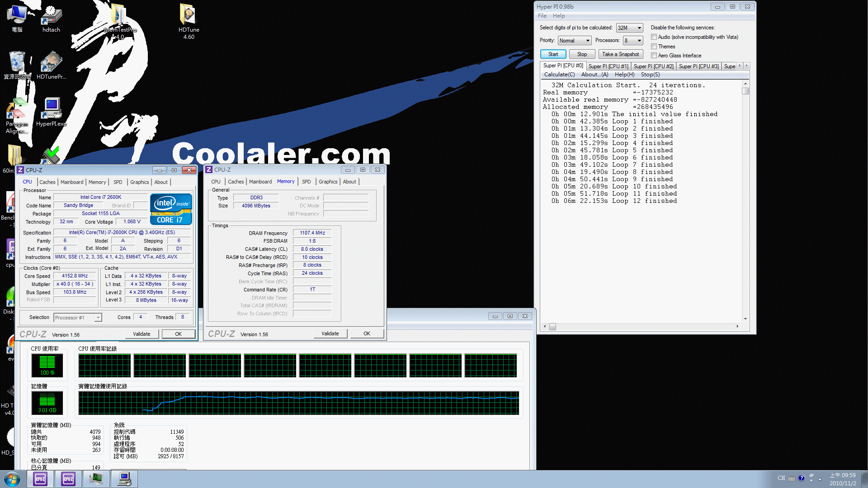Select digits of pi dropdown 32M
The width and height of the screenshot is (868, 488).
[x=628, y=28]
